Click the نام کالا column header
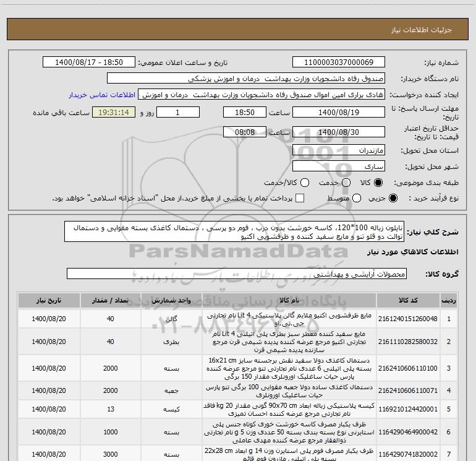476x461 pixels. point(289,300)
